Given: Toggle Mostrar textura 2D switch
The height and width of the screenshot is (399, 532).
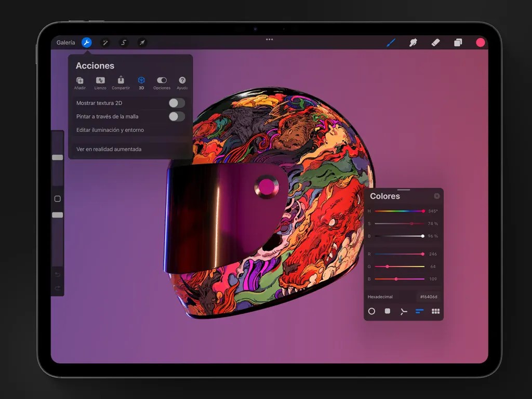Looking at the screenshot, I should [177, 103].
